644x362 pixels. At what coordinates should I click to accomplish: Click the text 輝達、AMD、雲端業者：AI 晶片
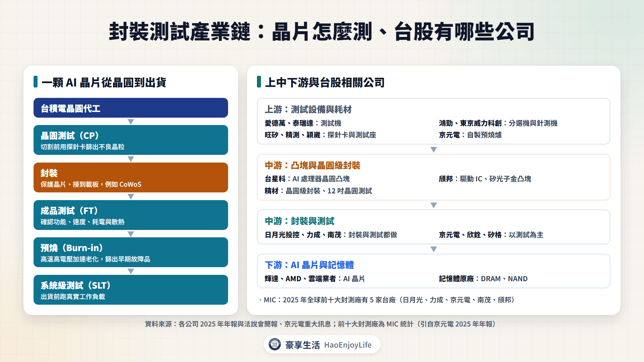tap(315, 279)
